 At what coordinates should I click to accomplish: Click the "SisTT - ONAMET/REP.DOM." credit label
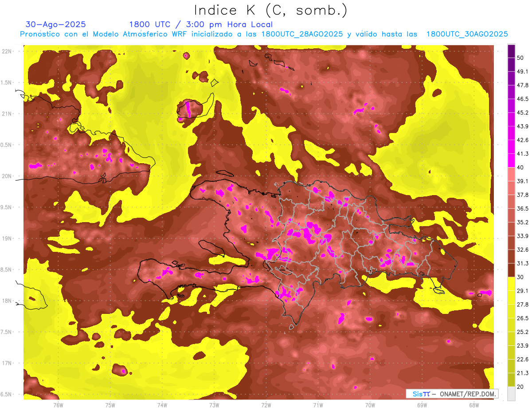pyautogui.click(x=452, y=394)
